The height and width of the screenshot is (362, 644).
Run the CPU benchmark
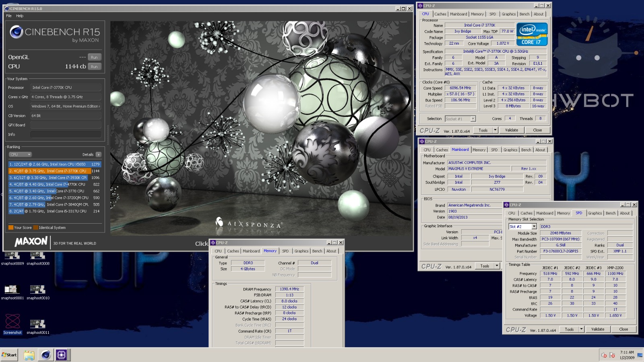94,66
